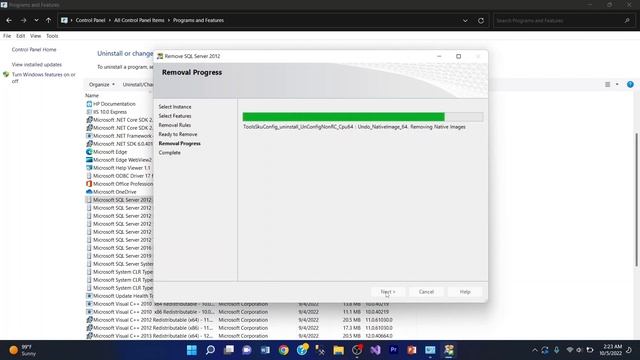Select Removal Progress step label
Viewport: 640px width, 360px height.
tap(179, 143)
